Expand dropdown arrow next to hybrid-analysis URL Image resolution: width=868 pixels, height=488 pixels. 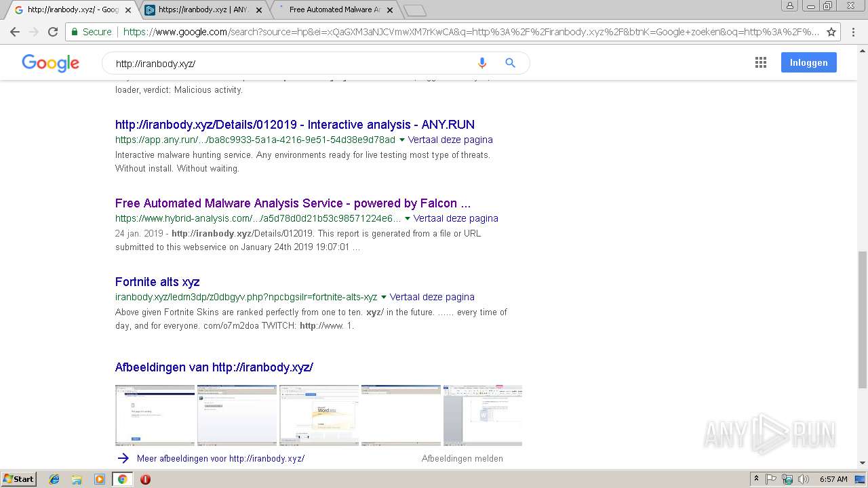coord(408,218)
